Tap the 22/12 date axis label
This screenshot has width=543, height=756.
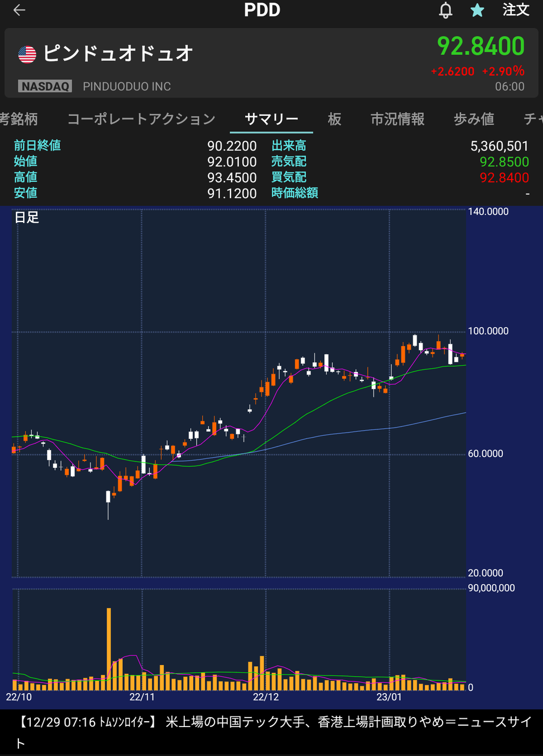pos(265,697)
